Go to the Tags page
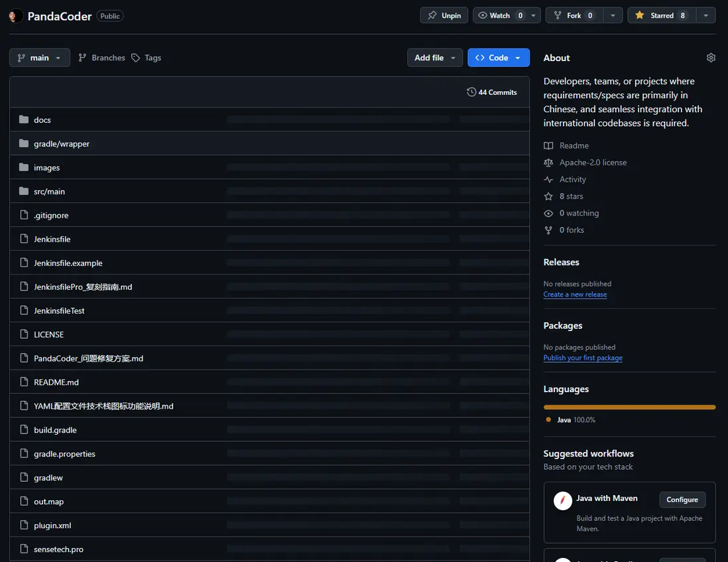The width and height of the screenshot is (728, 562). tap(147, 58)
